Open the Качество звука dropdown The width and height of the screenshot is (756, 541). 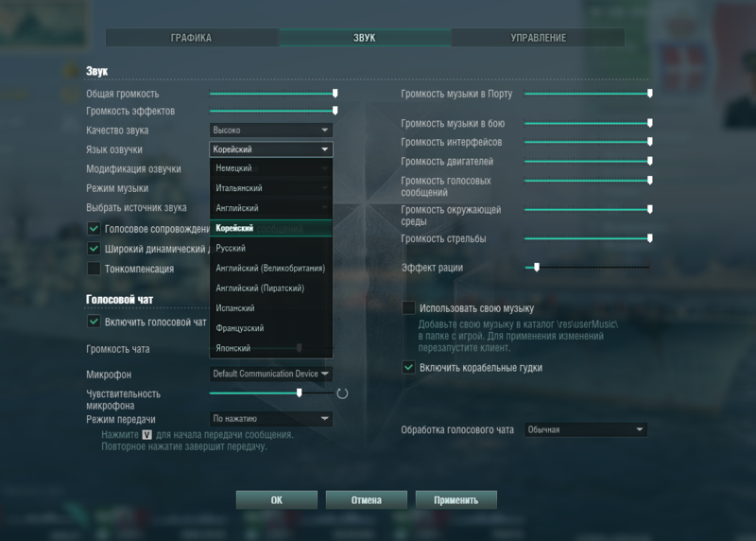tap(271, 130)
